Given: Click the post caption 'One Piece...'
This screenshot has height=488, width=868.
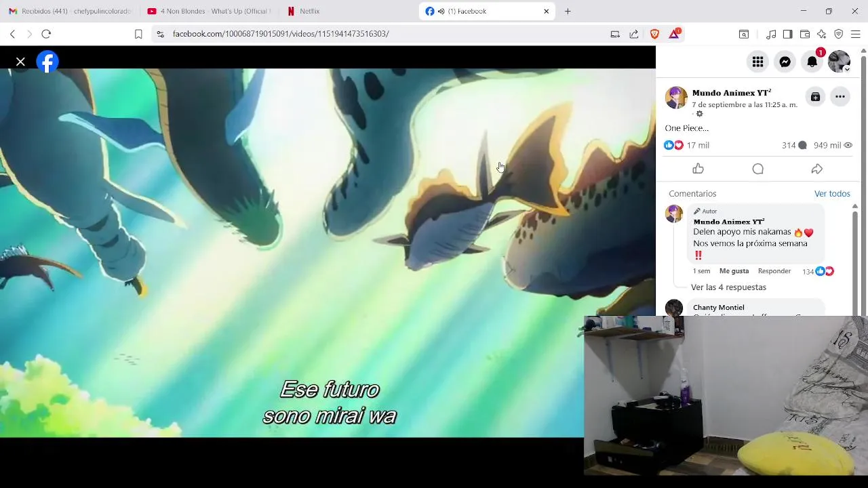Looking at the screenshot, I should pos(686,128).
